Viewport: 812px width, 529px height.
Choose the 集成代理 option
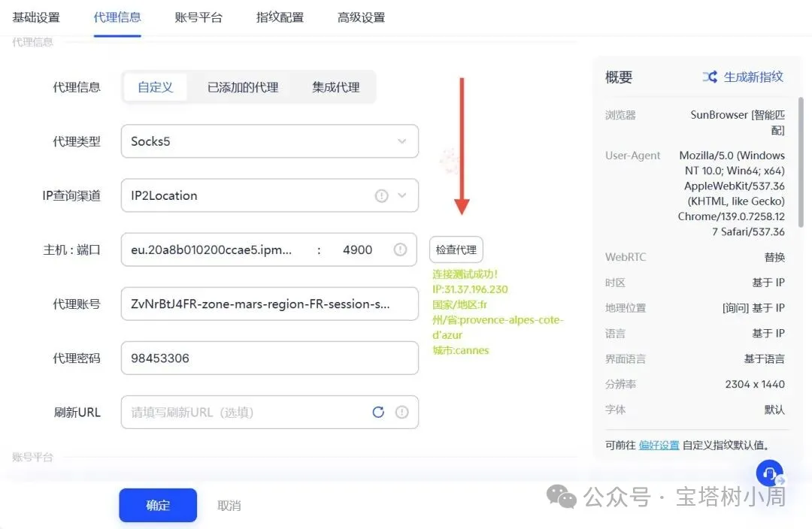(335, 87)
